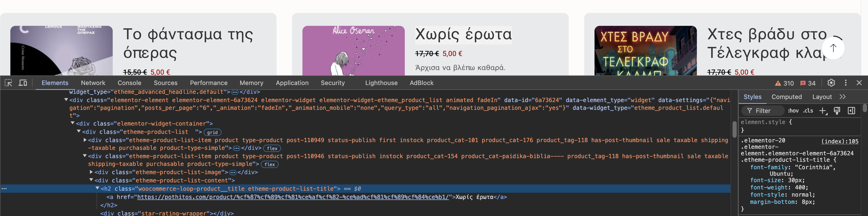
Task: Toggle .cls element classes panel
Action: (x=808, y=111)
